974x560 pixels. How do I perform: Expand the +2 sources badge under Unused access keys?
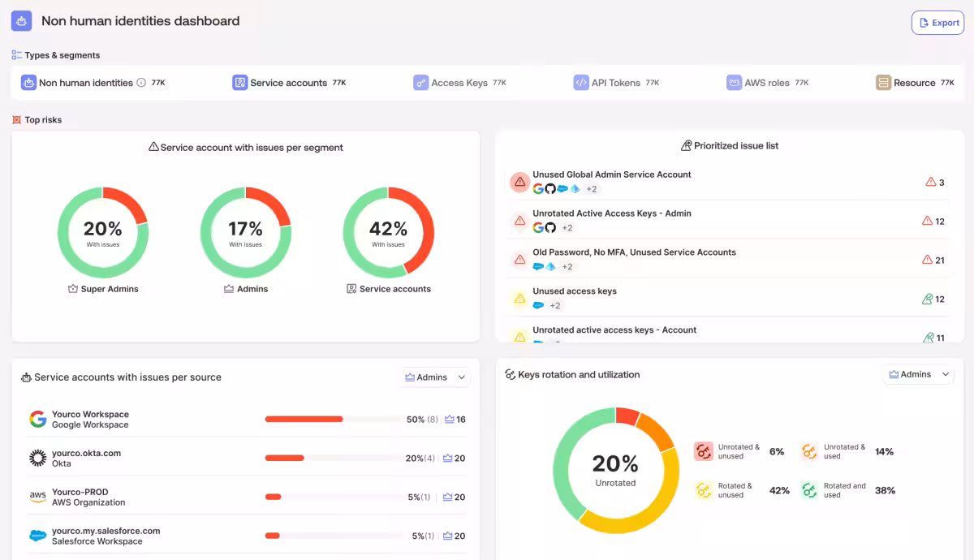[x=555, y=306]
